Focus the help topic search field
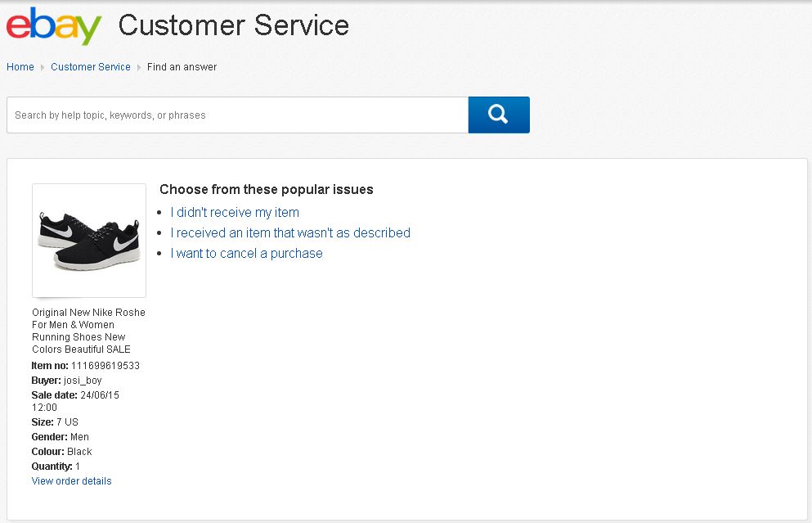 coord(237,115)
